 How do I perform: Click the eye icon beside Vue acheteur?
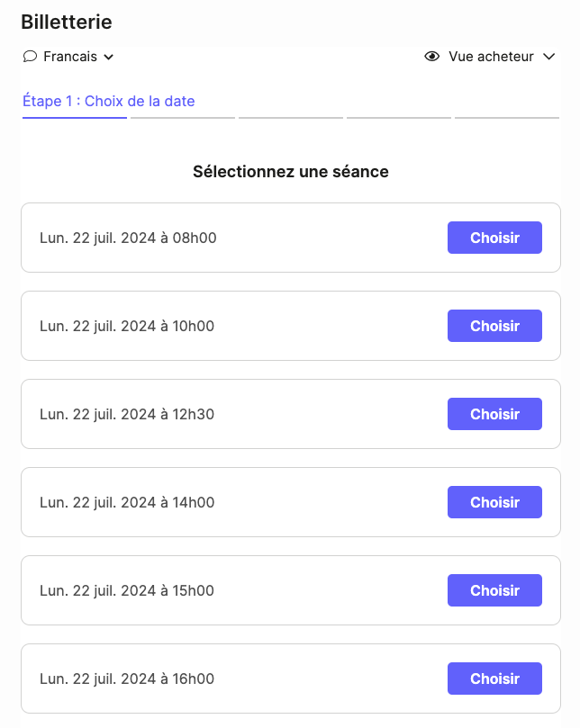click(432, 57)
